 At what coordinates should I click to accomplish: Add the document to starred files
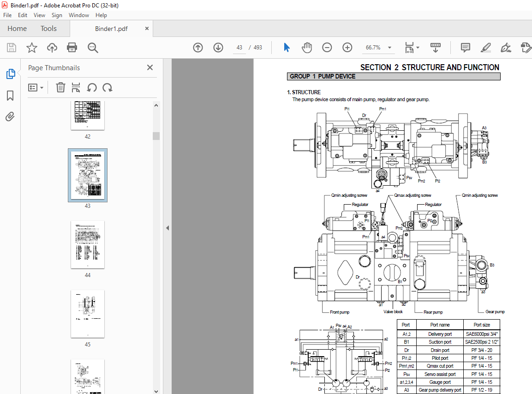31,48
